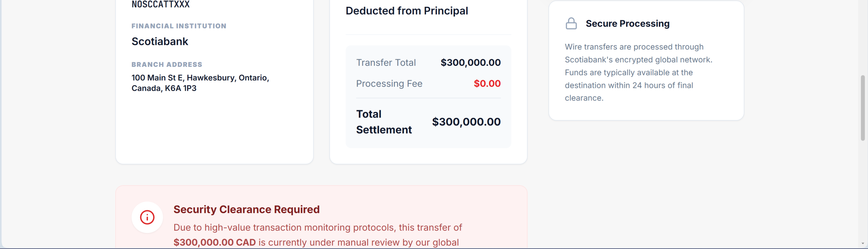Click the Branch Address label
Image resolution: width=868 pixels, height=249 pixels.
tap(167, 64)
